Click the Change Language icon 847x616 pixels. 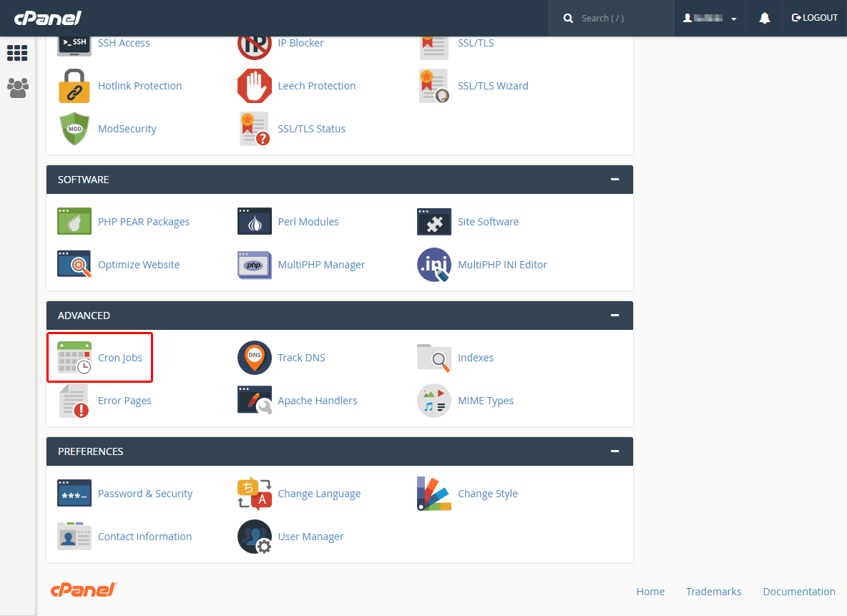pyautogui.click(x=255, y=494)
